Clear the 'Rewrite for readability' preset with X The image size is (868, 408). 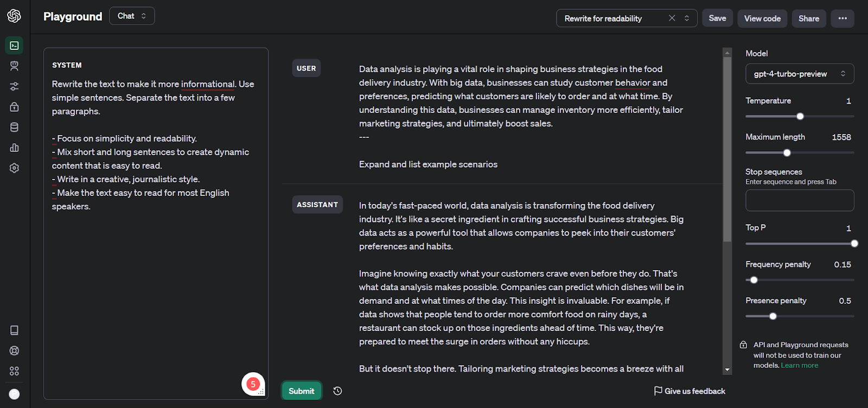point(672,18)
